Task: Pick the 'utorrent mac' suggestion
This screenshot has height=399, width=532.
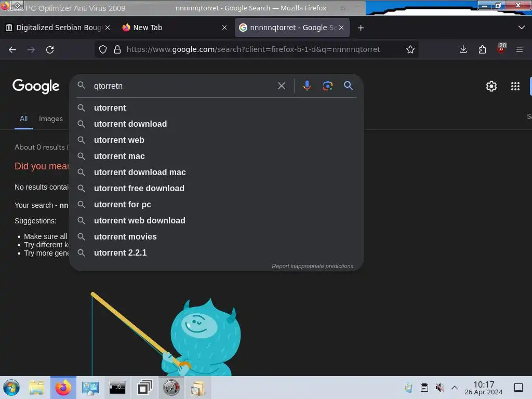Action: point(217,156)
